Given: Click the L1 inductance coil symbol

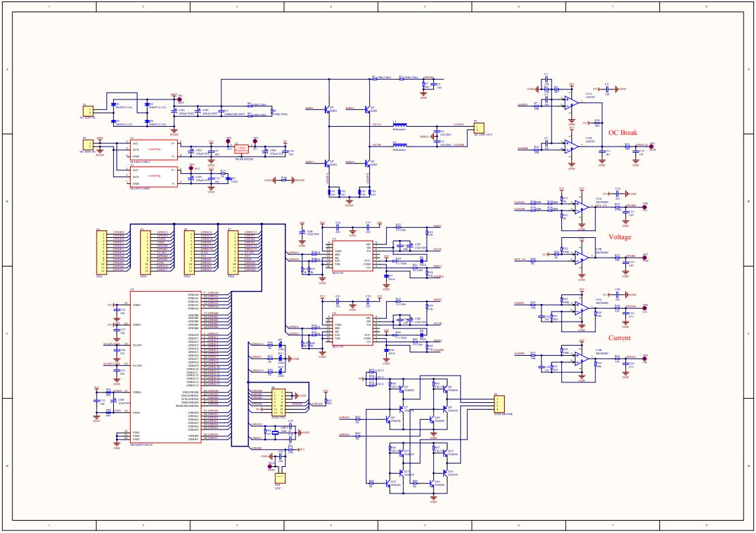Looking at the screenshot, I should pos(400,125).
